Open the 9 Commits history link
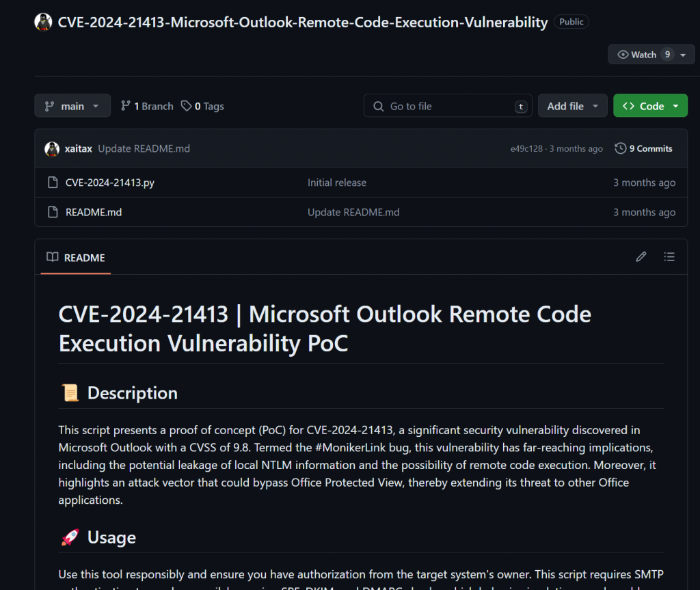This screenshot has width=700, height=590. pyautogui.click(x=650, y=148)
